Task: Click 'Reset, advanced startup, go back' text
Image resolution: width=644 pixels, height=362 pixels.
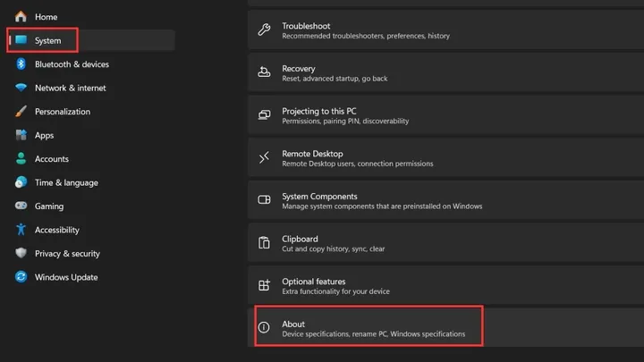Action: tap(335, 79)
